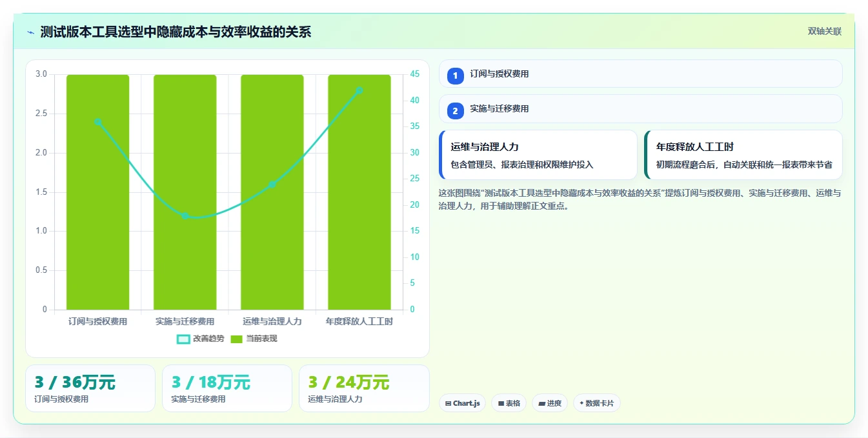This screenshot has width=868, height=438.
Task: Click the bar for 运维与治理人力
Action: [272, 192]
